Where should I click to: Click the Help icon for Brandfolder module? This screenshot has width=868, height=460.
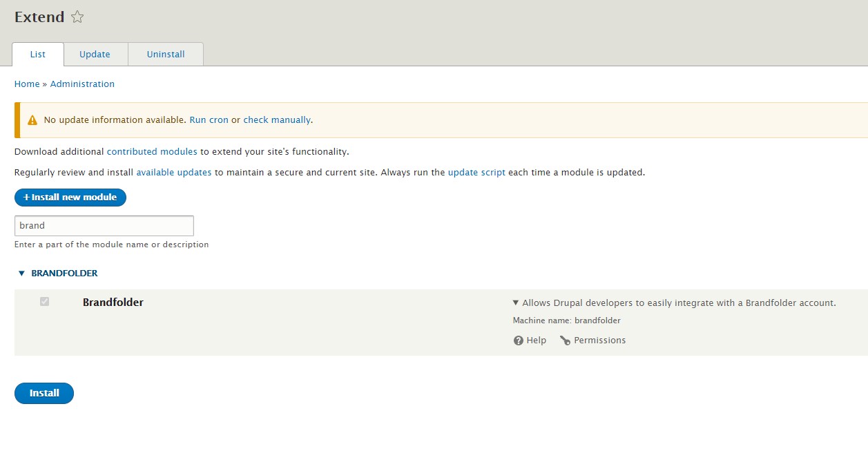tap(518, 340)
